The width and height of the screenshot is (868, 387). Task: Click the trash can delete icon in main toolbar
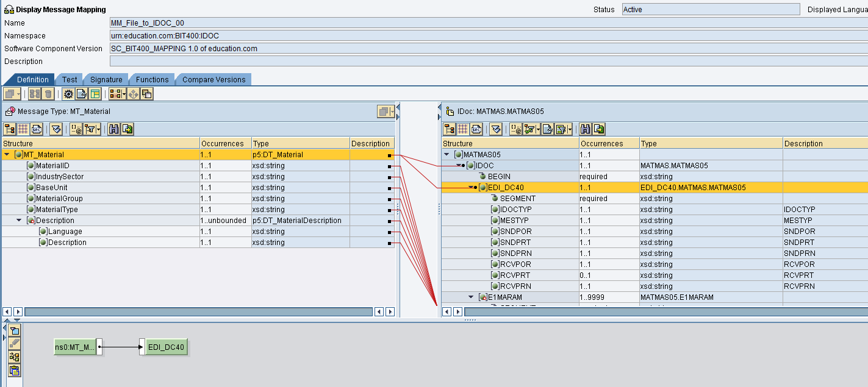[48, 94]
